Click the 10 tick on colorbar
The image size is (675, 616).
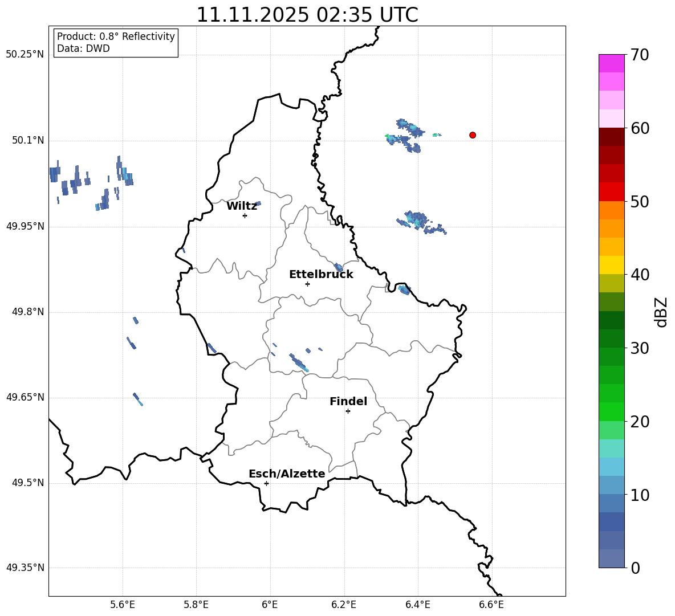(639, 495)
